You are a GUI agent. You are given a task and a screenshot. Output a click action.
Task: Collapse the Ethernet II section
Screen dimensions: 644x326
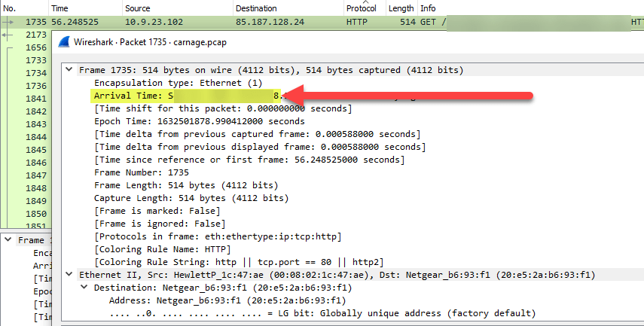click(x=70, y=275)
